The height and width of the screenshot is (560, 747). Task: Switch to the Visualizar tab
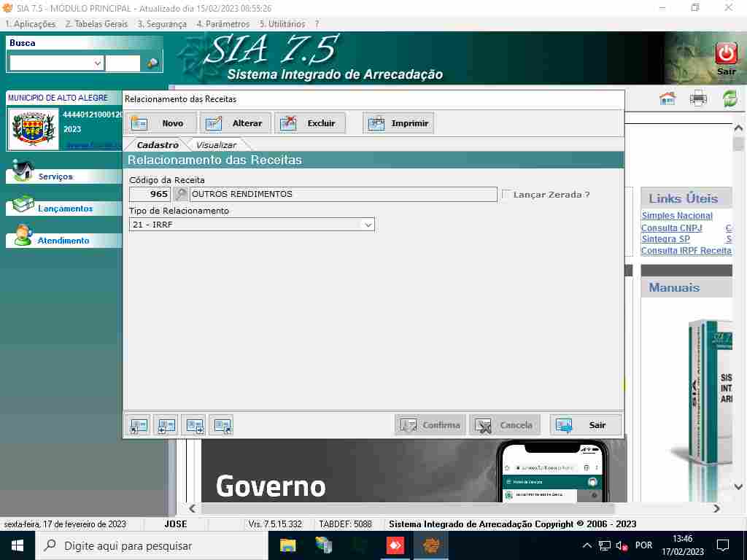click(x=216, y=145)
